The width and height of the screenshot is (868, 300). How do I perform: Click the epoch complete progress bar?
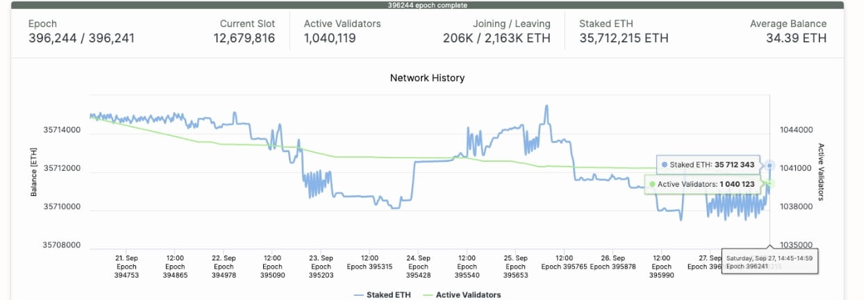click(x=427, y=5)
